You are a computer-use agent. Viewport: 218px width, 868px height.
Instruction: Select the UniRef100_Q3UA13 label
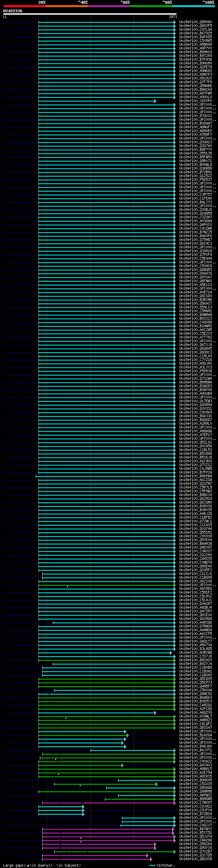coord(196,142)
